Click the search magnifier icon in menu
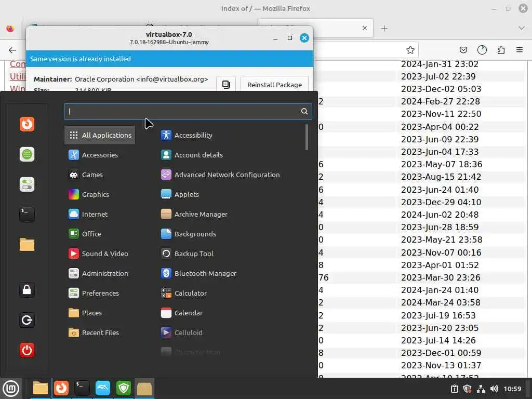532x399 pixels. click(x=304, y=111)
